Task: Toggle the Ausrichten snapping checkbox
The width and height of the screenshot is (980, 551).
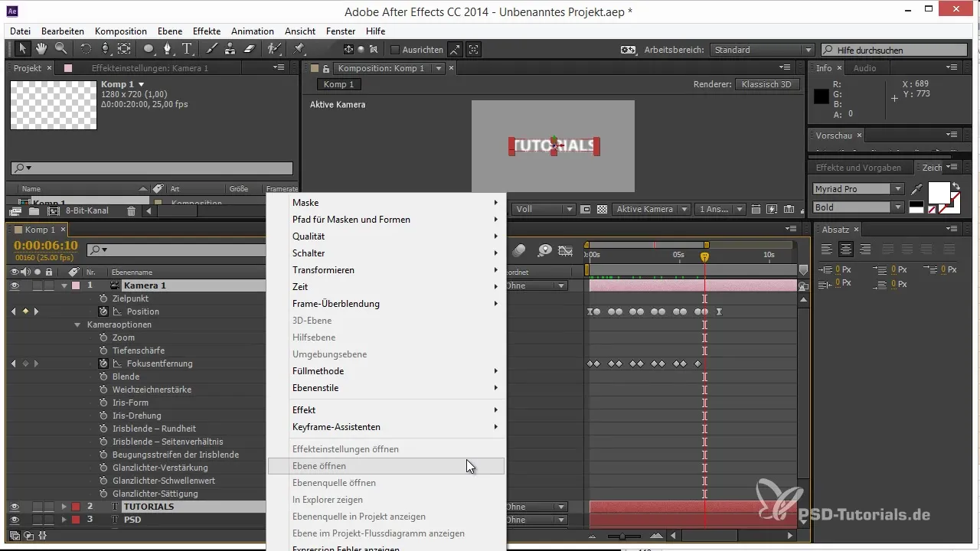Action: tap(395, 50)
